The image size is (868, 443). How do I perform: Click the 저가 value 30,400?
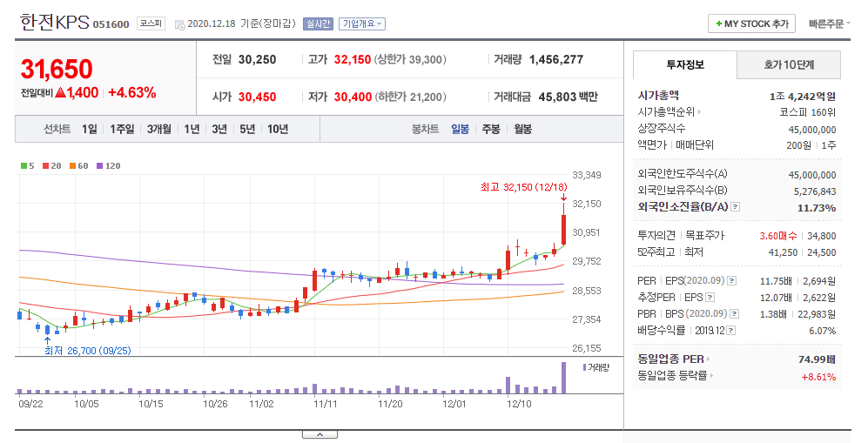click(353, 97)
